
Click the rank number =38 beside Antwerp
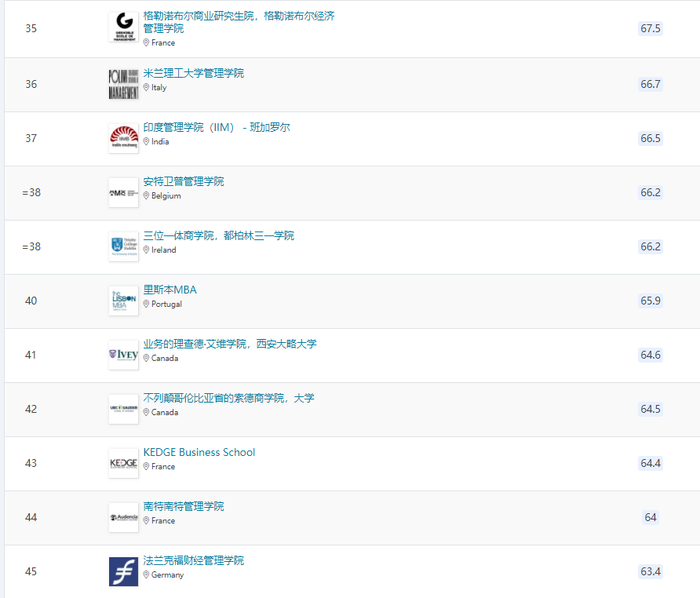pos(30,192)
